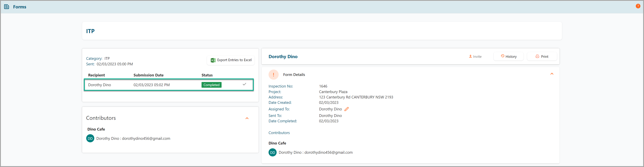Click the Date Created value 02/03/2023
644x167 pixels.
(x=329, y=103)
